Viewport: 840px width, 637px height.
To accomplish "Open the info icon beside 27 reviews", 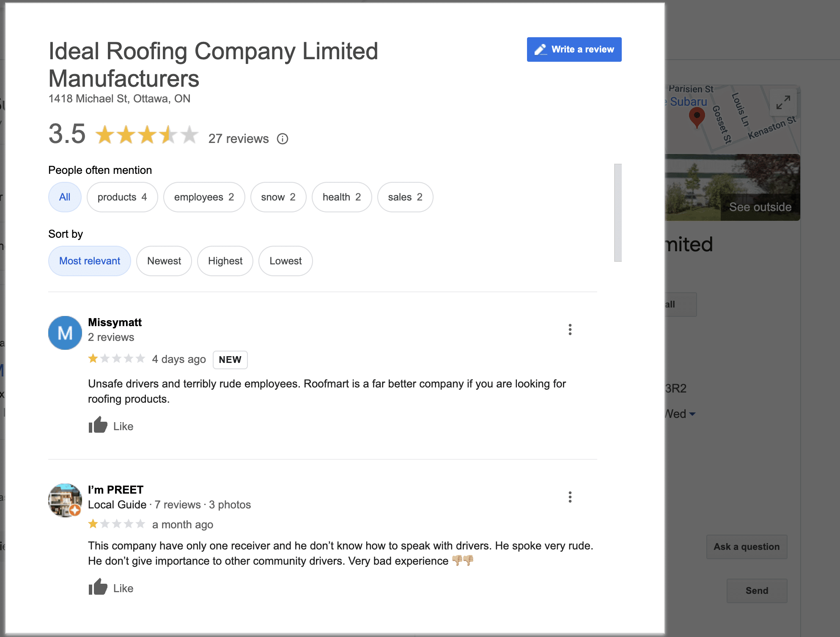I will [283, 139].
